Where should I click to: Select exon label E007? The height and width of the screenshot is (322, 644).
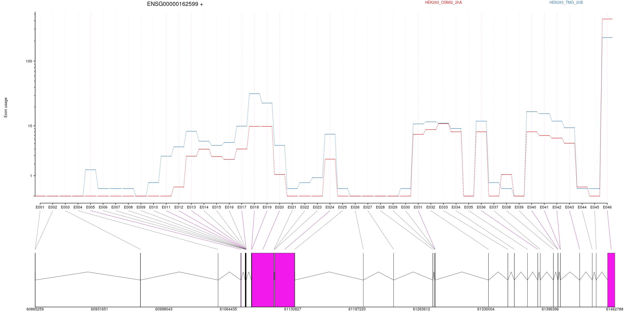coord(116,207)
